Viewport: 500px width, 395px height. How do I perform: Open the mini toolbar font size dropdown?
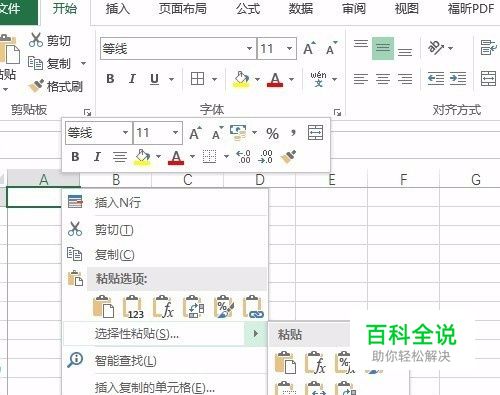pyautogui.click(x=175, y=133)
